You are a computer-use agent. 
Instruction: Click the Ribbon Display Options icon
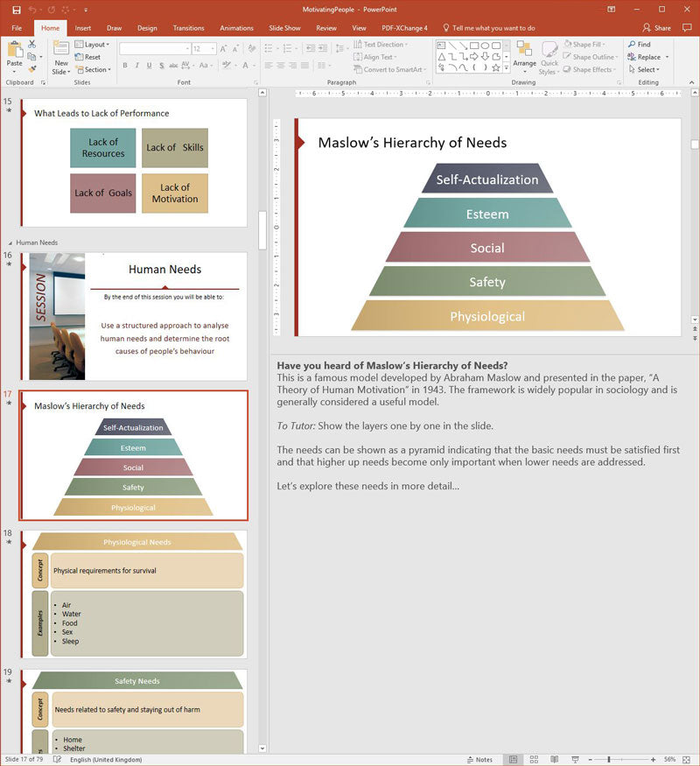(611, 10)
